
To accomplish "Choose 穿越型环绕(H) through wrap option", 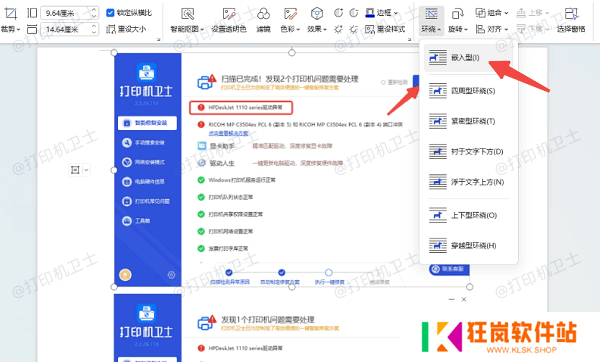I will coord(468,245).
